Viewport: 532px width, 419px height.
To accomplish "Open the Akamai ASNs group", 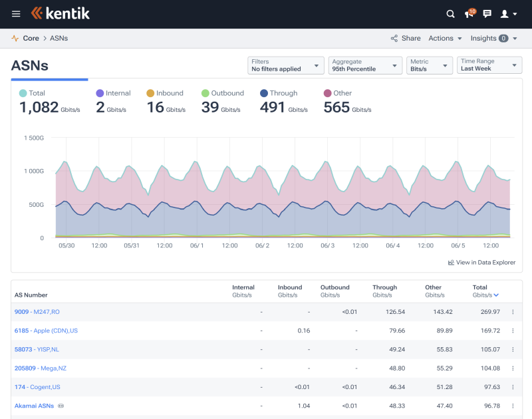I will [x=34, y=406].
